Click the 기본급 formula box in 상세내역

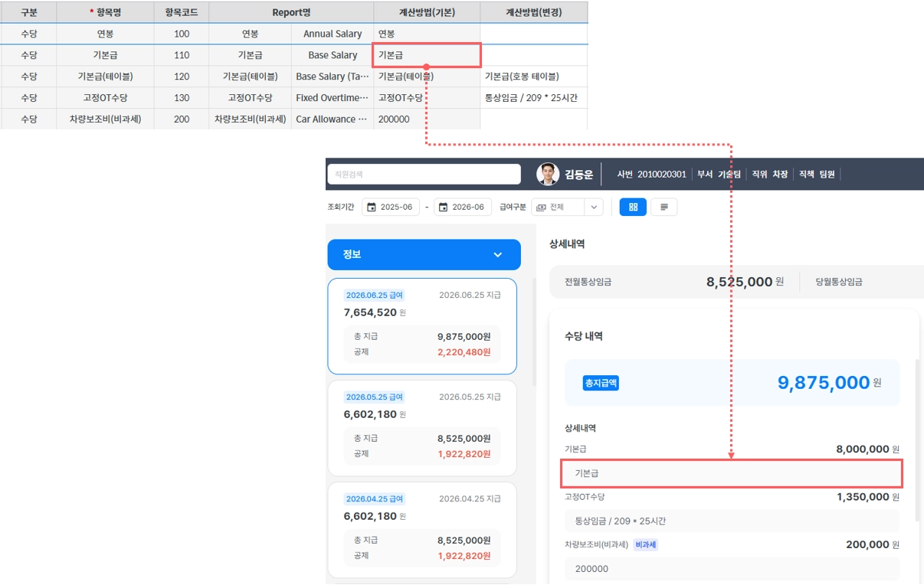pos(732,474)
